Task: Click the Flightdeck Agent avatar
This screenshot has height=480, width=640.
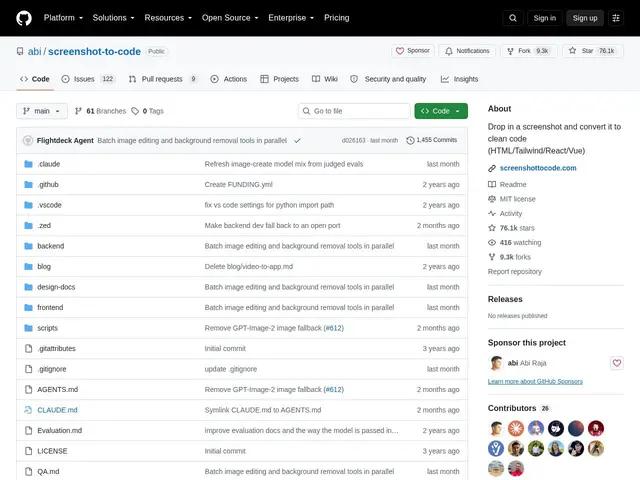Action: point(28,140)
